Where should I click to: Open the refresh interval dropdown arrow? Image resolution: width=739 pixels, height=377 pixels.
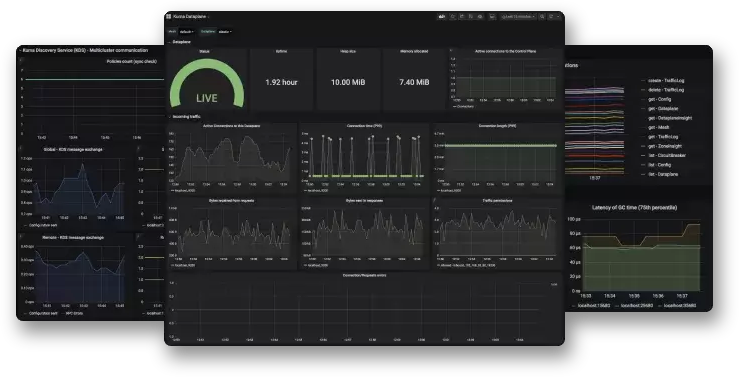pos(558,16)
